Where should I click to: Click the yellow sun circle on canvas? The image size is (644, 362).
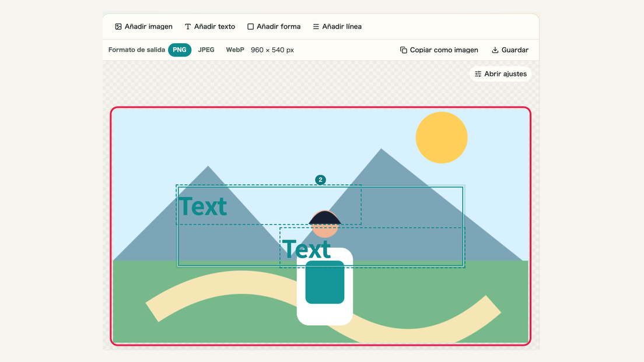(442, 138)
